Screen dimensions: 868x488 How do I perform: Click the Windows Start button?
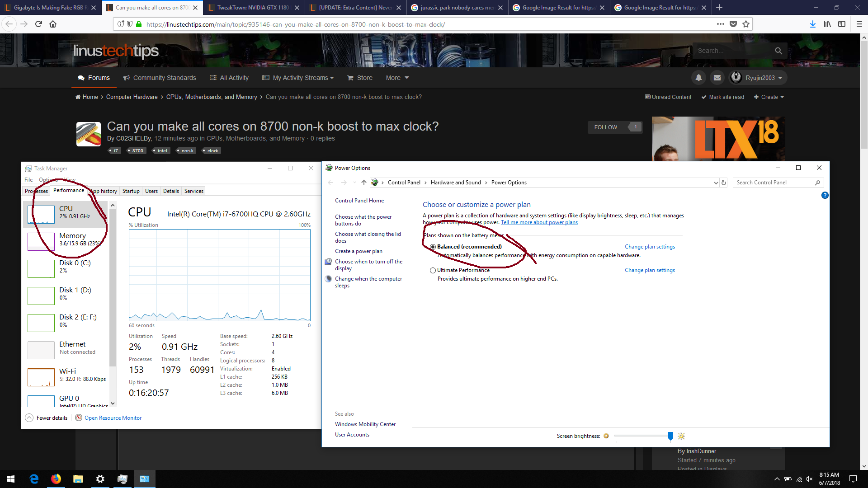pos(11,479)
